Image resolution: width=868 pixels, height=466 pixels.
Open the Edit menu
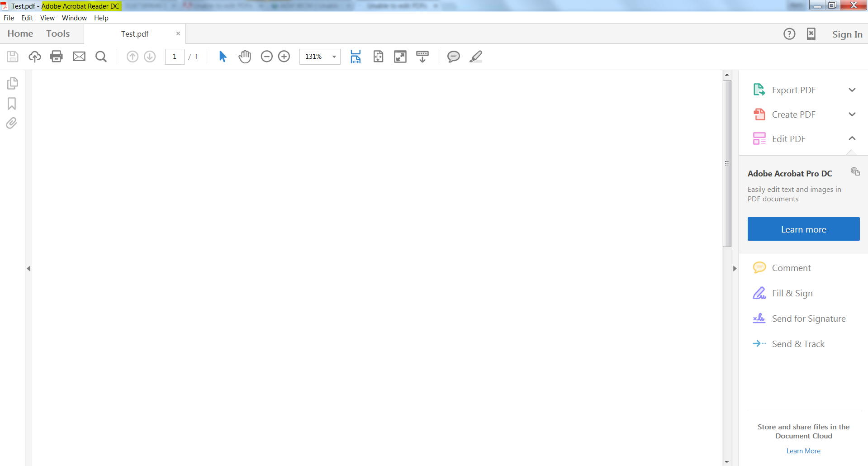[27, 18]
